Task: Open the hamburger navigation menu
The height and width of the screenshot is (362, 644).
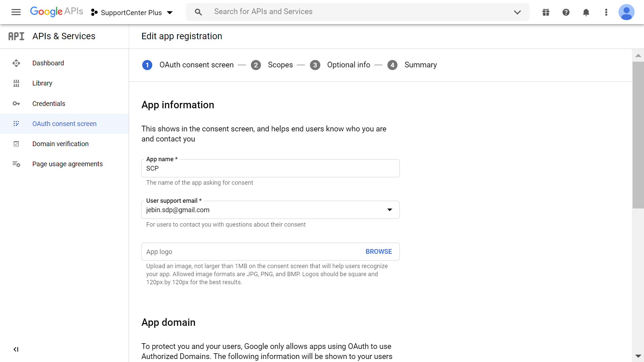Action: click(16, 12)
